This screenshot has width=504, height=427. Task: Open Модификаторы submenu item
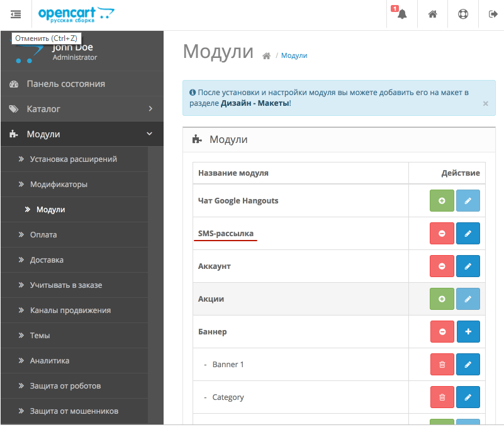(74, 184)
